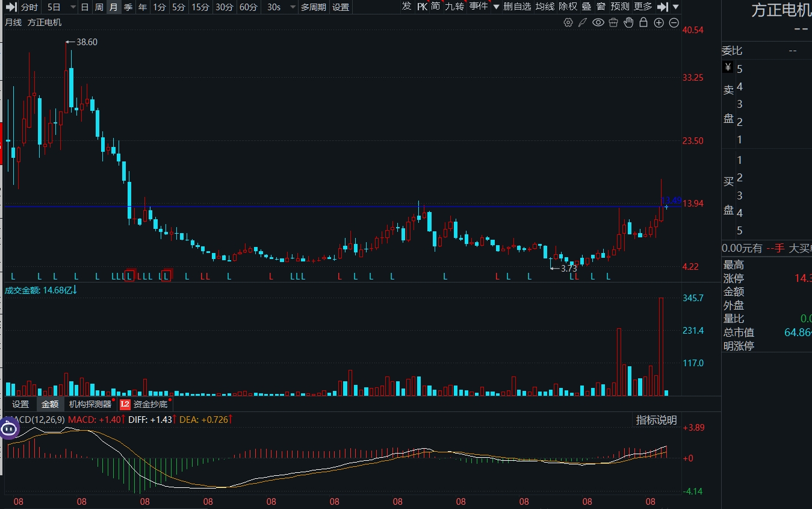Select the 机构探测器 tab
This screenshot has width=812, height=509.
pos(90,404)
